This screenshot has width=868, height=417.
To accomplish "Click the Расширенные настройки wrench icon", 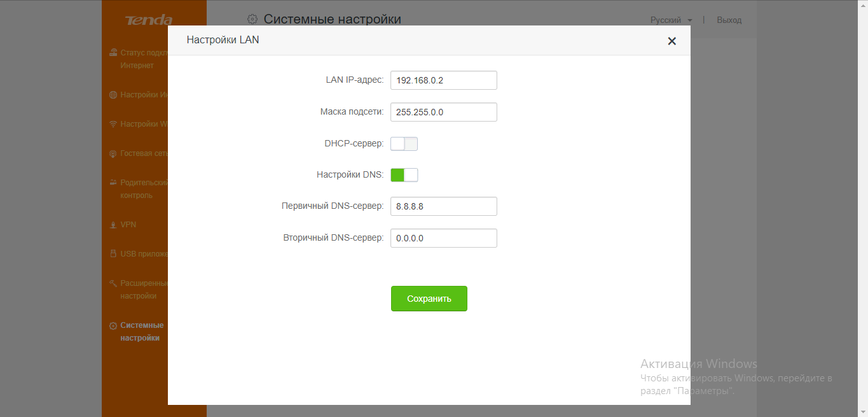I will coord(113,283).
